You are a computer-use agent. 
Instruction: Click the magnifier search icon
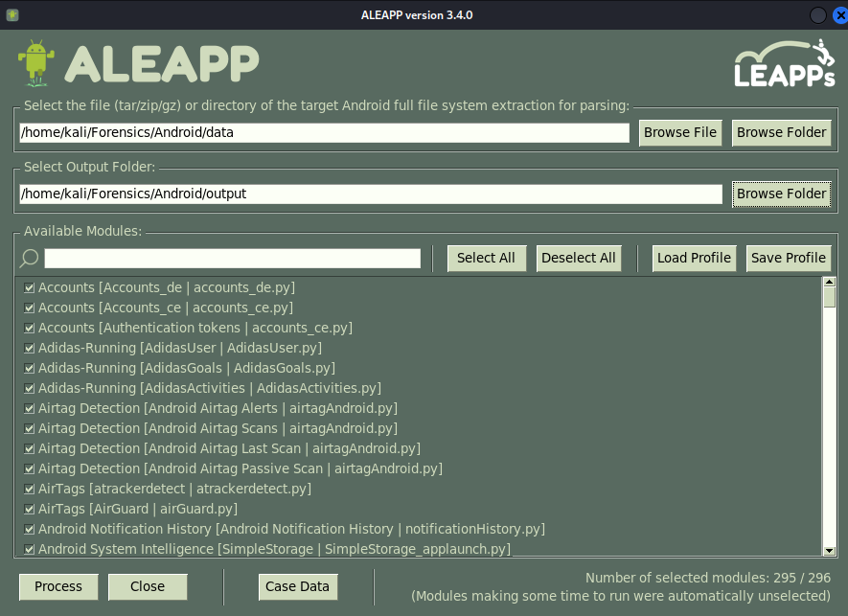29,258
